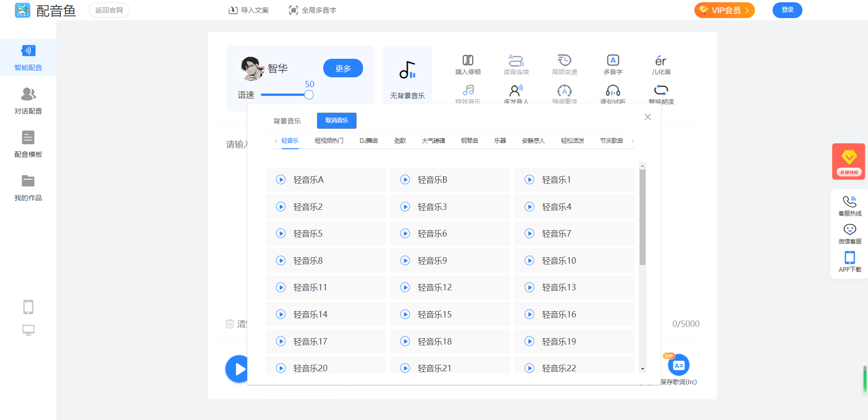
Task: Switch to the 安静感人 tab
Action: (533, 141)
